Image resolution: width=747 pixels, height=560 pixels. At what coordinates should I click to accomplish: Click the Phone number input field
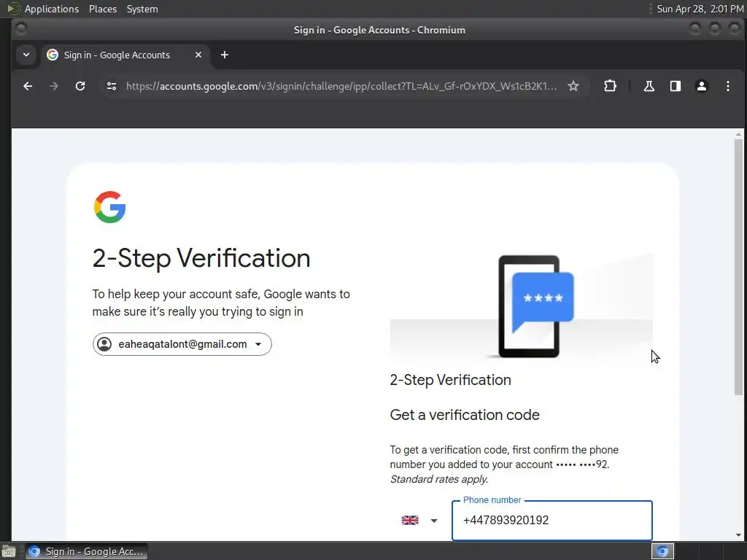(x=551, y=520)
